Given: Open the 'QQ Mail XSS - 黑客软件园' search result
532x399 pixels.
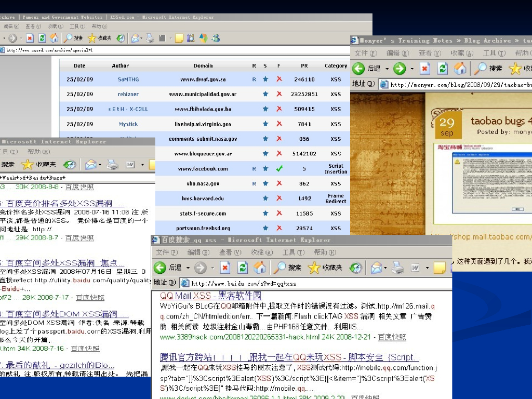Looking at the screenshot, I should [210, 296].
